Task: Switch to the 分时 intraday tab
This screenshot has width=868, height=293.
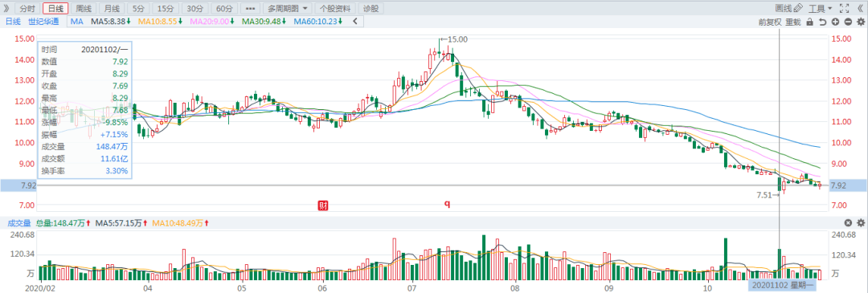Action: tap(27, 8)
